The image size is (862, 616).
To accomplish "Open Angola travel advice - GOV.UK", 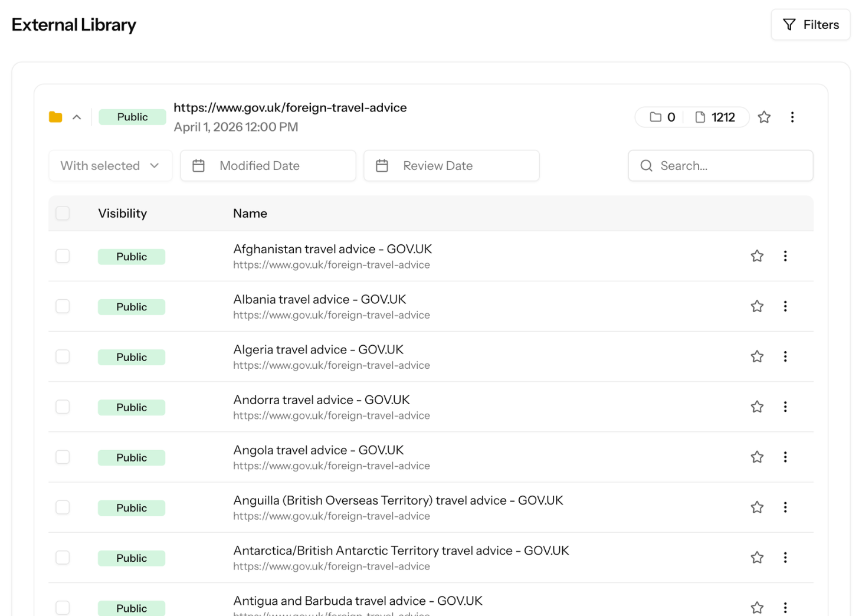I will (318, 450).
